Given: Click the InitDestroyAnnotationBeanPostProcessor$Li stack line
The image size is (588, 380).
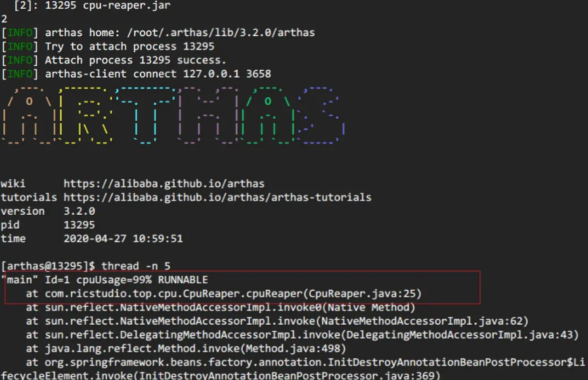Looking at the screenshot, I should point(305,362).
